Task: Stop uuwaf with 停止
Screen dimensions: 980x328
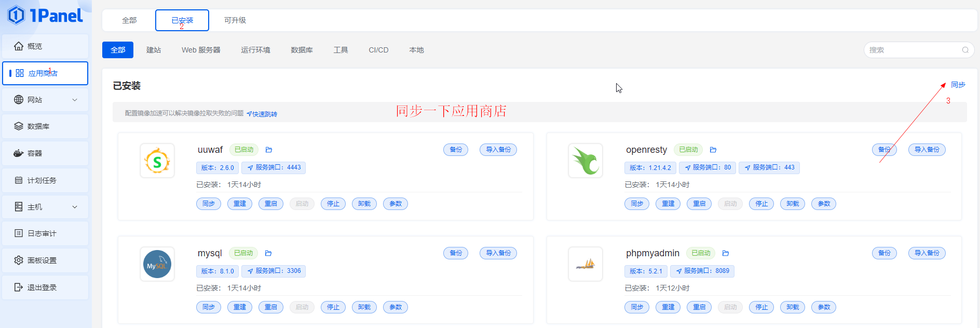Action: tap(333, 204)
